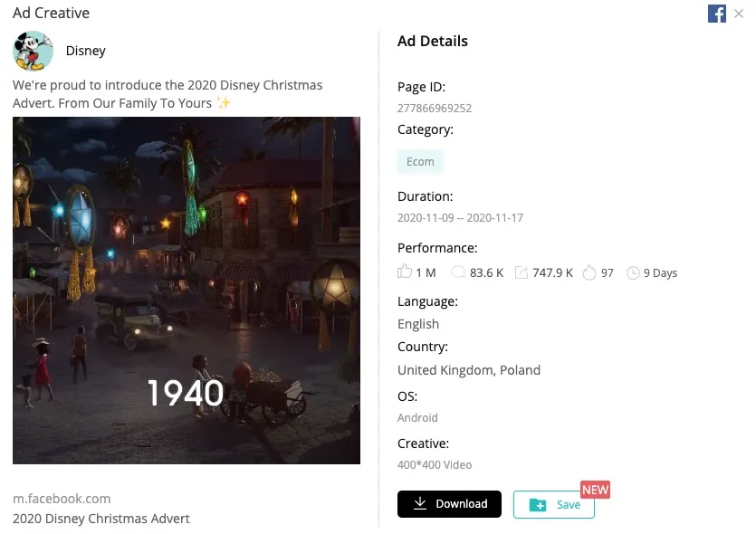Click the 2020 Disney Christmas Advert title

pyautogui.click(x=101, y=519)
